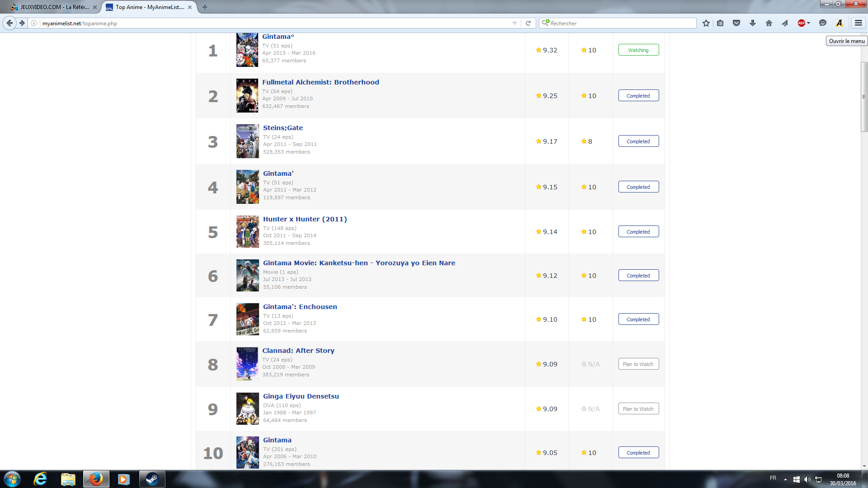Viewport: 868px width, 488px height.
Task: Open the Clannad After Story poster thumbnail
Action: (x=247, y=364)
